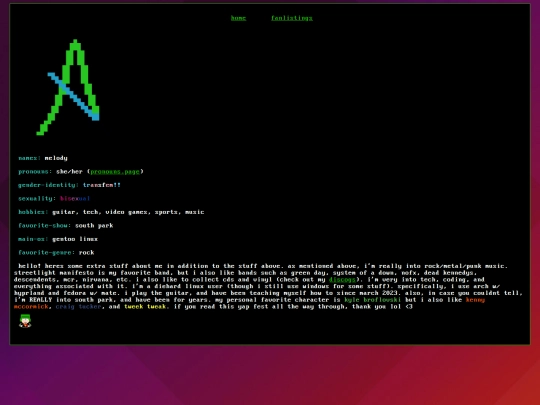
Task: Click the orange 'kenny' name text
Action: tap(475, 300)
